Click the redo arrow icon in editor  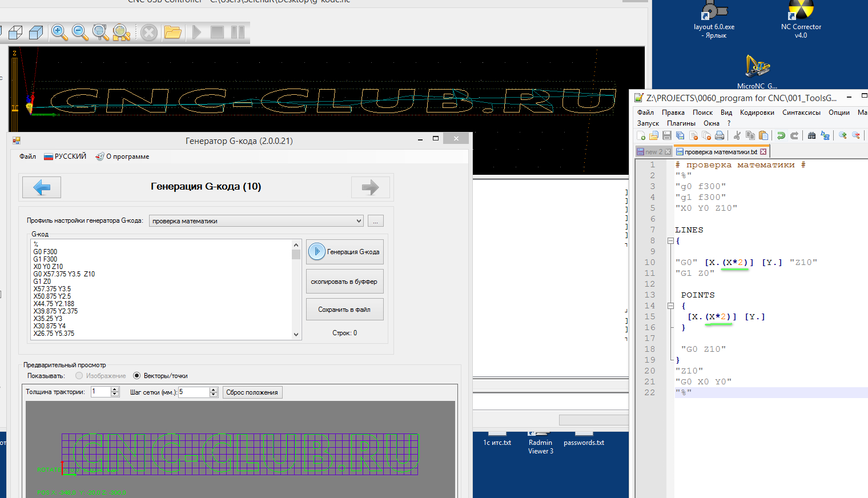[794, 136]
